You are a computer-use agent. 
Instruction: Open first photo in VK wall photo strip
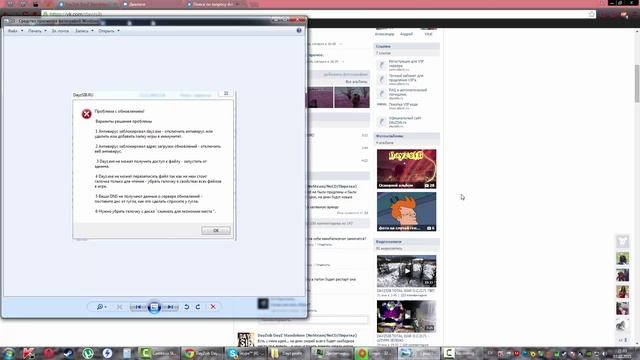(319, 97)
